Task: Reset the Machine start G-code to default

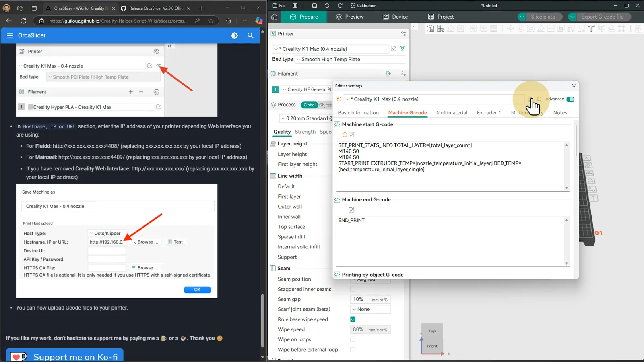Action: click(x=345, y=135)
